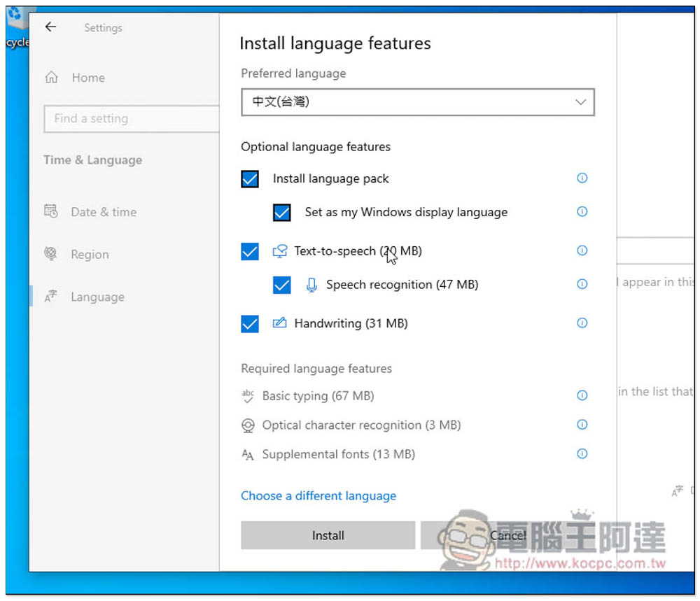700x601 pixels.
Task: Click info icon for Supplemental fonts
Action: point(582,454)
